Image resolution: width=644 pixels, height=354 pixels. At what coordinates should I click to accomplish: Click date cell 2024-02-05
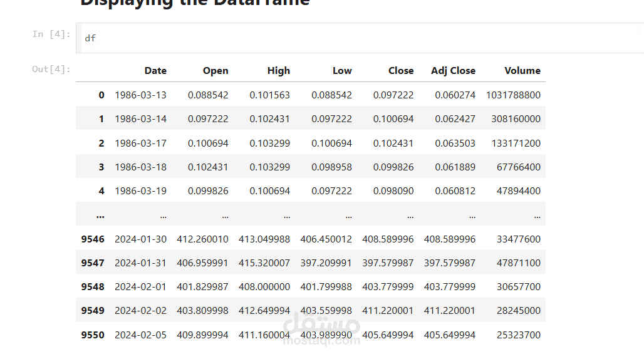[x=140, y=335]
